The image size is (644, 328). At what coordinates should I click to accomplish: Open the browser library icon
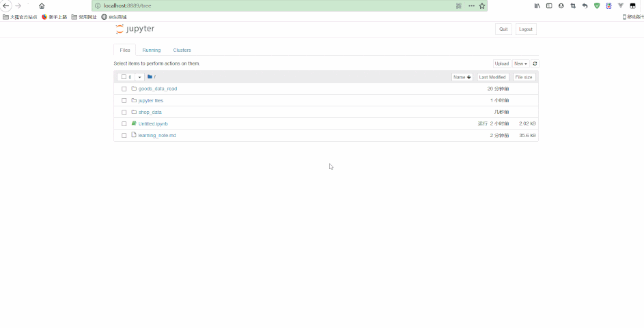[x=537, y=5]
